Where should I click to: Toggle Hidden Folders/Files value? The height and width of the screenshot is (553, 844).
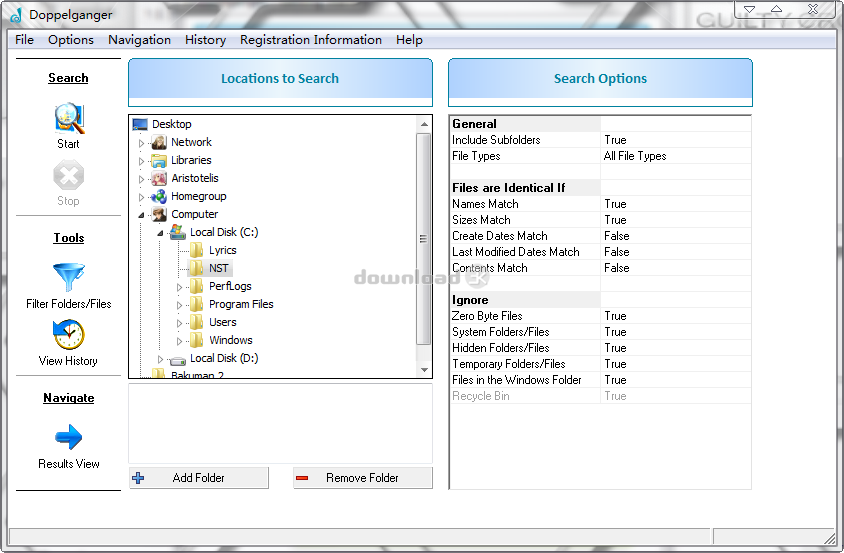coord(676,348)
